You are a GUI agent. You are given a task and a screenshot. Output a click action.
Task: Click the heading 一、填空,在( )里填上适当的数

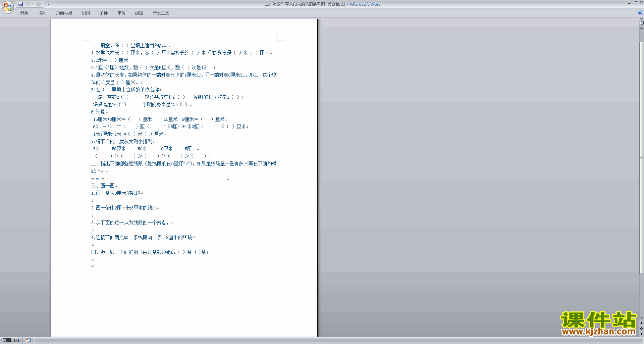coord(129,45)
